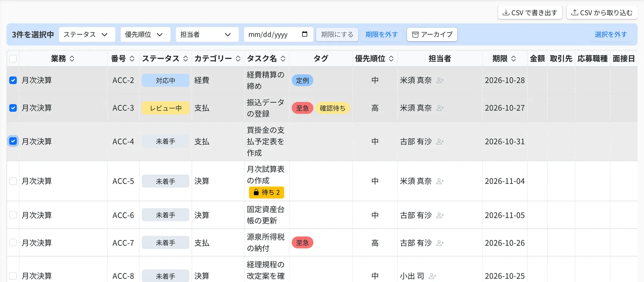Click assign-person icon in ACC-4 row
Image resolution: width=644 pixels, height=282 pixels.
tap(440, 142)
